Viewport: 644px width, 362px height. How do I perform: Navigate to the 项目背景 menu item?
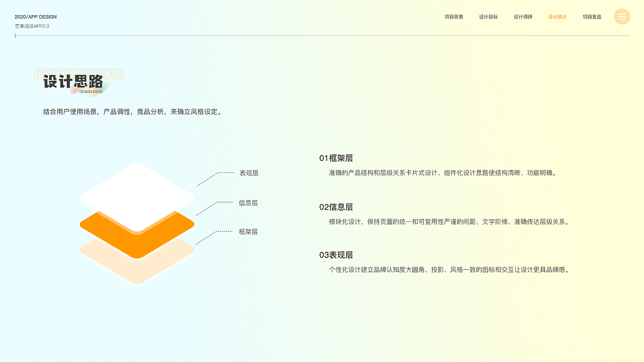454,17
